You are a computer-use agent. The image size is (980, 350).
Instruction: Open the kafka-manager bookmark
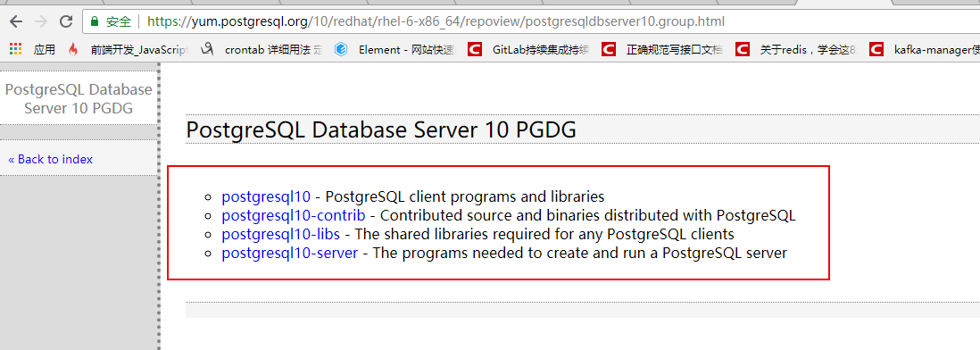pos(925,49)
